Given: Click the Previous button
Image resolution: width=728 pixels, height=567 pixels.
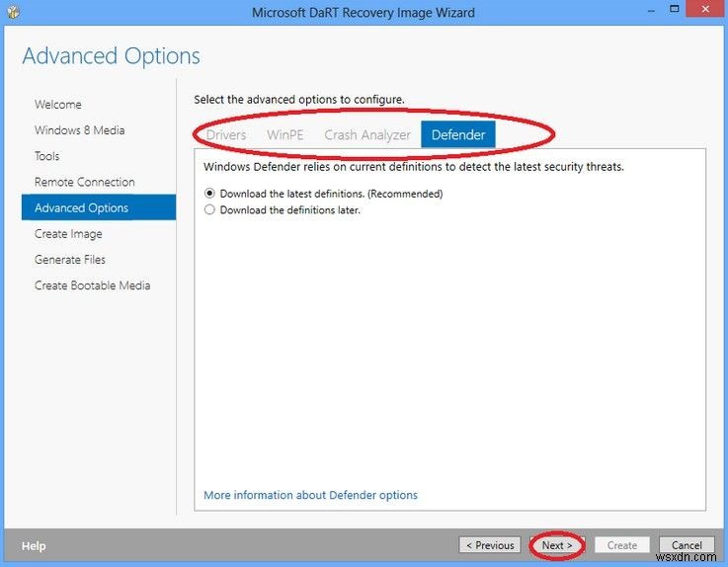Looking at the screenshot, I should (490, 545).
